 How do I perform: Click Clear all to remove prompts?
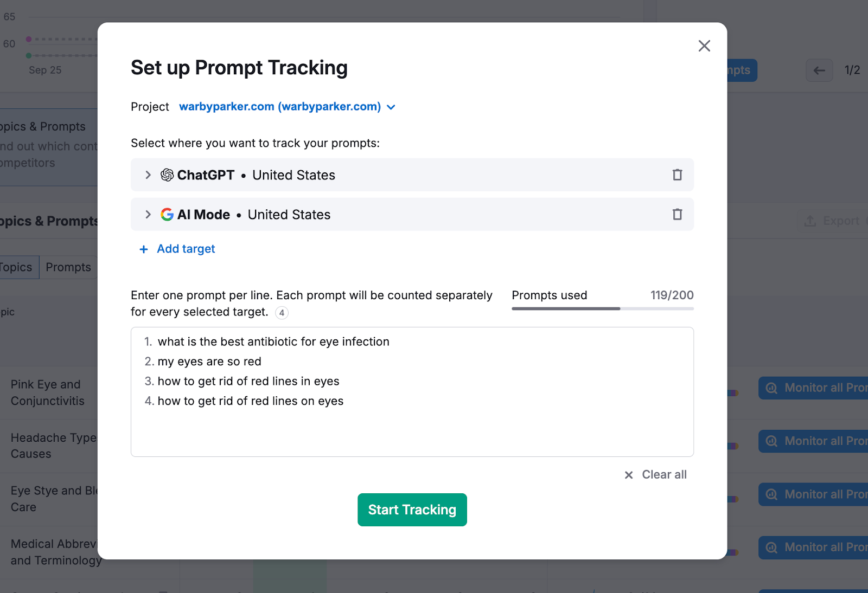[x=663, y=474]
